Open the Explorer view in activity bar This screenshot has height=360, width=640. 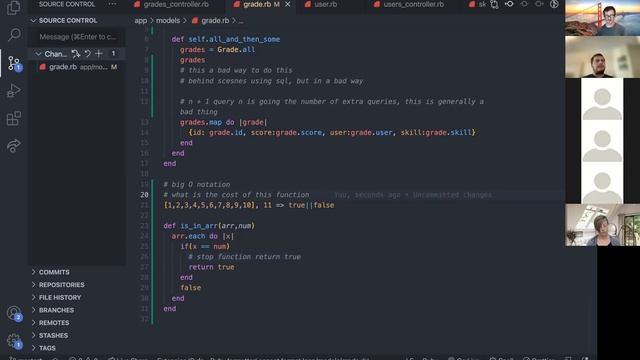coord(13,7)
